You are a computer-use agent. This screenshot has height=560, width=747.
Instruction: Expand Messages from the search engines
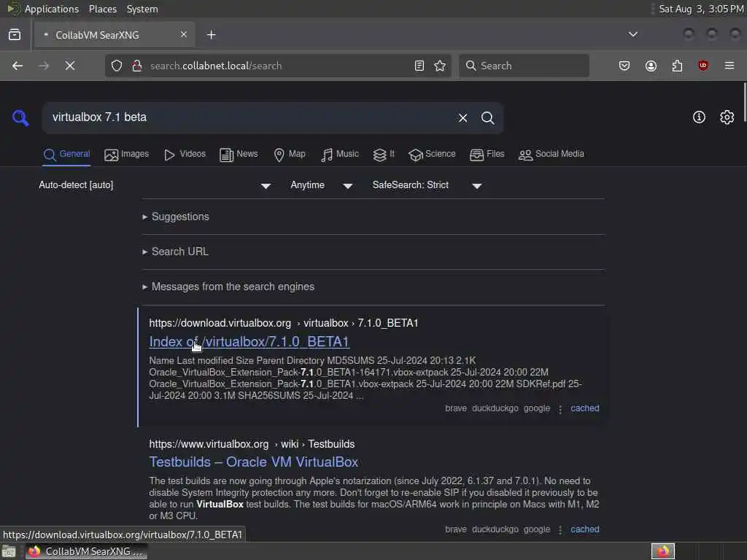coord(228,287)
